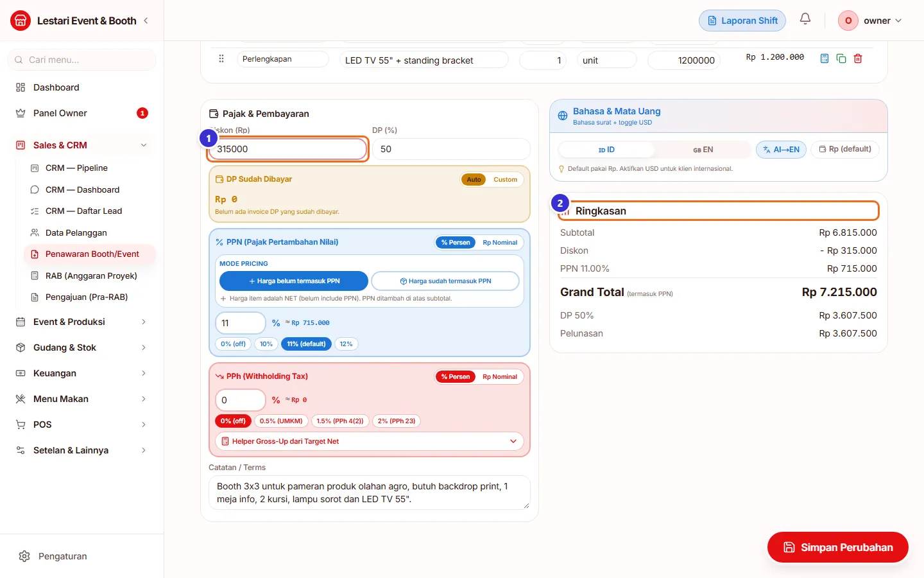Focus the Cari menu search field
Viewport: 924px width, 578px height.
point(82,60)
